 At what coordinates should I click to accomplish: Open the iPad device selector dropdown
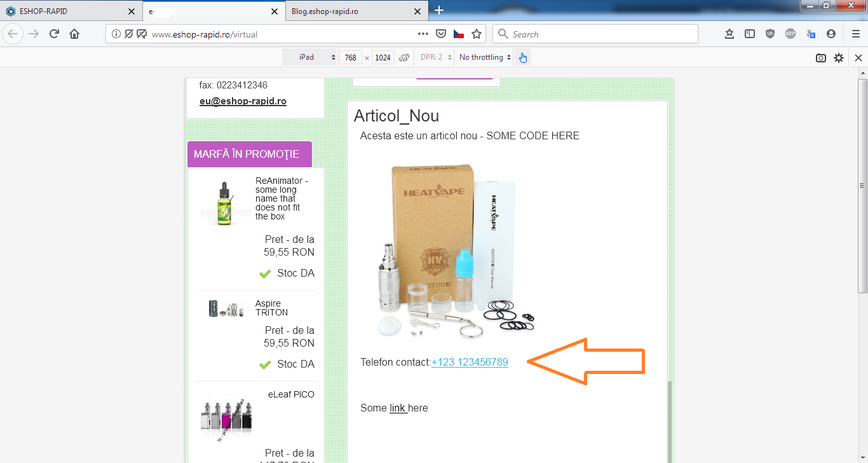(310, 57)
